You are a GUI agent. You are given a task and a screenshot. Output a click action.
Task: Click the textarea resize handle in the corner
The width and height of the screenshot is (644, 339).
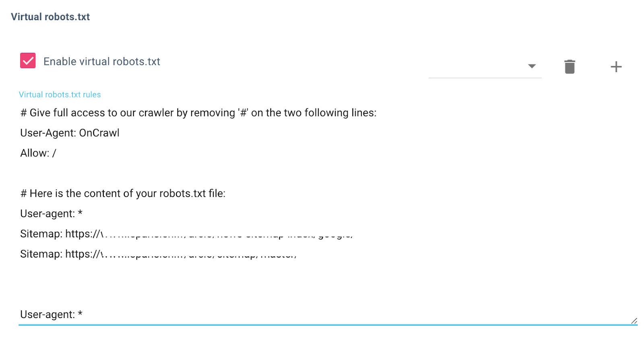634,321
